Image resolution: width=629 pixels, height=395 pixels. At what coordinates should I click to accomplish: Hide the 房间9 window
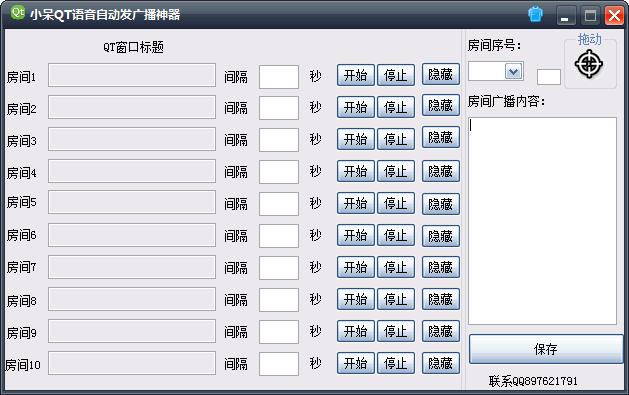440,331
